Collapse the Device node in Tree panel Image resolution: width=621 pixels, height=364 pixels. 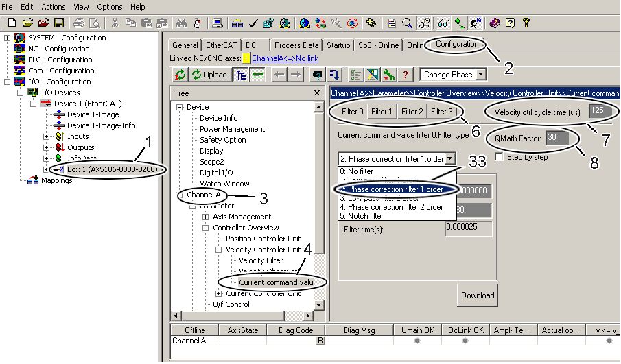179,107
